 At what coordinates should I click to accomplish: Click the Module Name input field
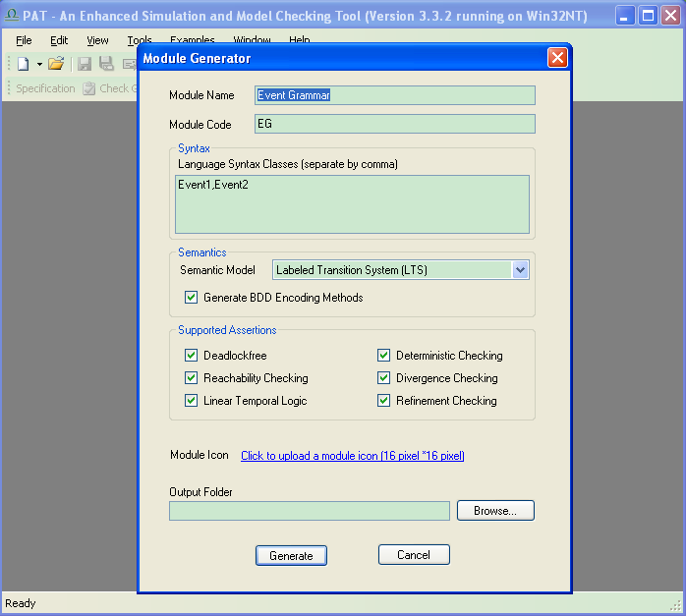[x=395, y=95]
